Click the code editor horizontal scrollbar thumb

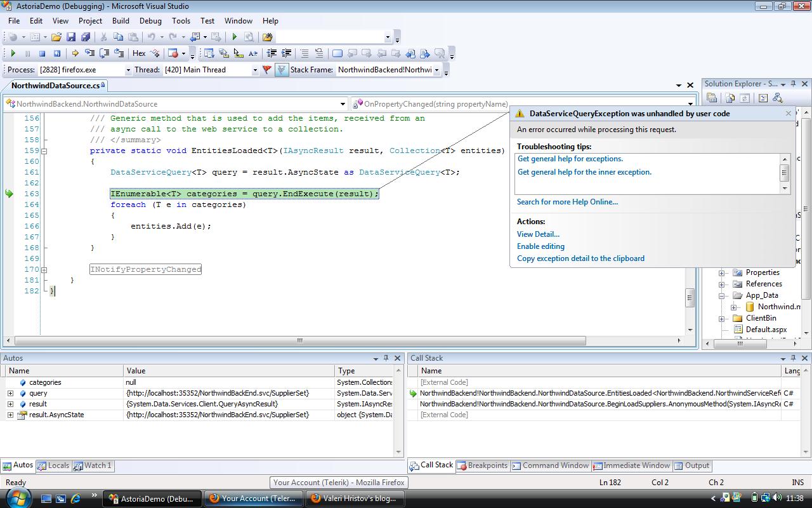pyautogui.click(x=300, y=340)
